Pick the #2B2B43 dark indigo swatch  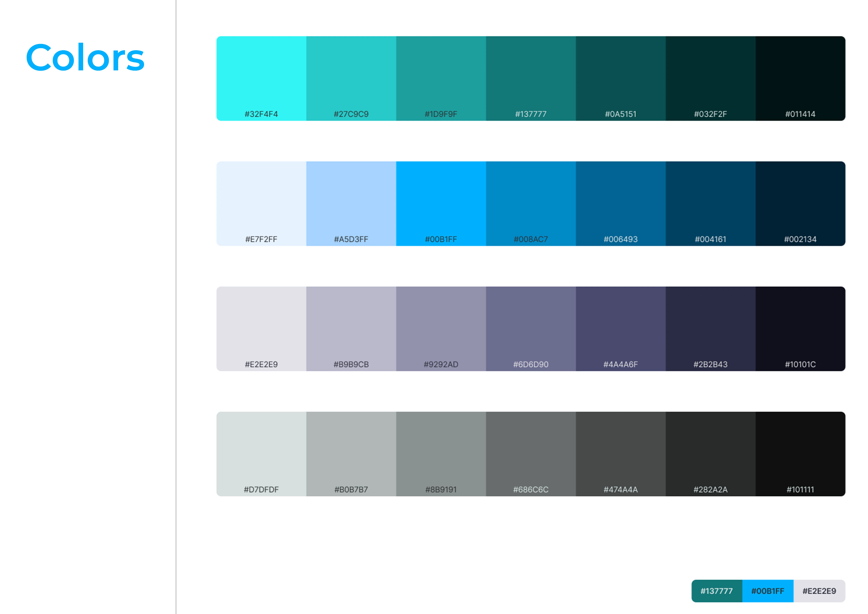710,328
